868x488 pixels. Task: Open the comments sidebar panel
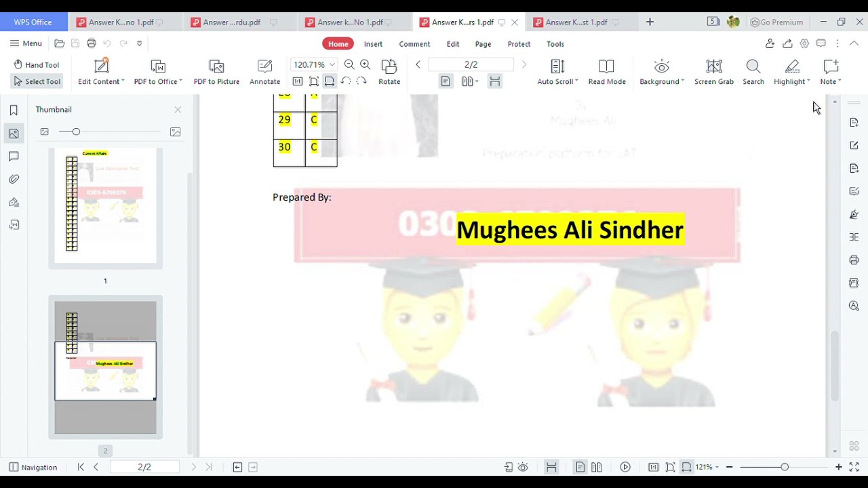14,157
